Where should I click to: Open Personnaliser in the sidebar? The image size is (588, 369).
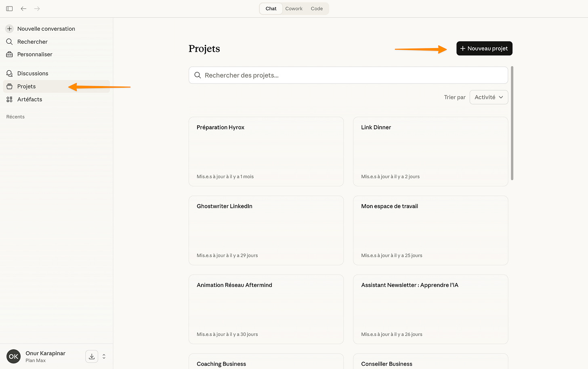(57, 55)
